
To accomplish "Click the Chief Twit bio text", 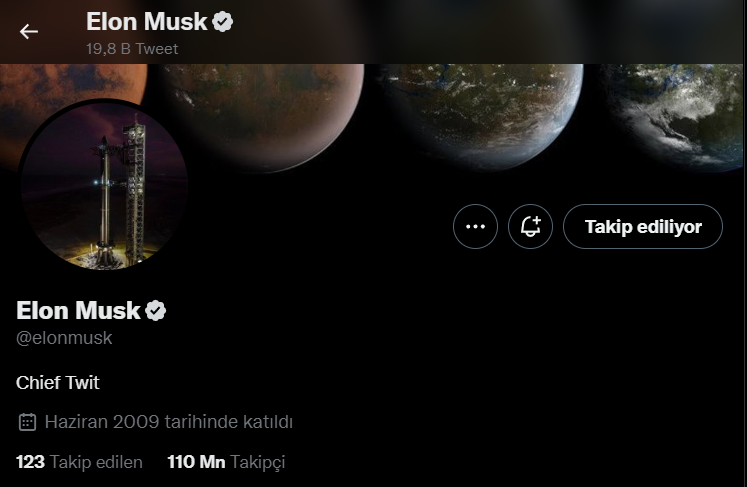I will [58, 382].
